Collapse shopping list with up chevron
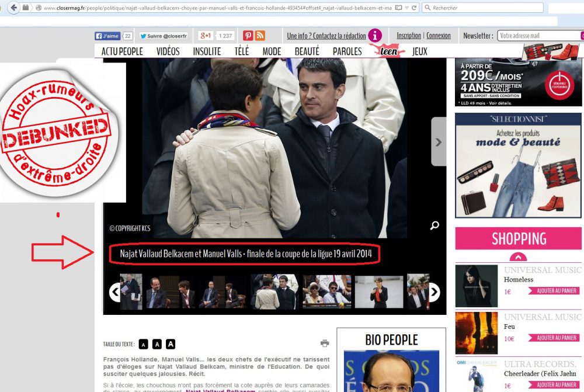This screenshot has width=584, height=392. pos(518,256)
